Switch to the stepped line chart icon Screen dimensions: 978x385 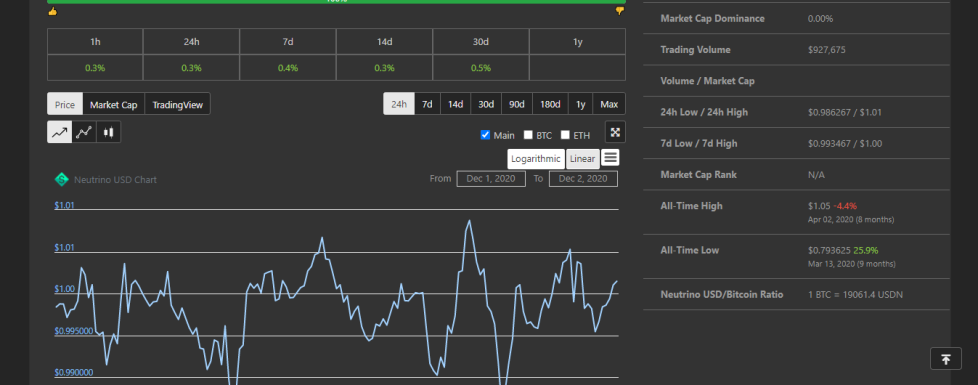84,132
